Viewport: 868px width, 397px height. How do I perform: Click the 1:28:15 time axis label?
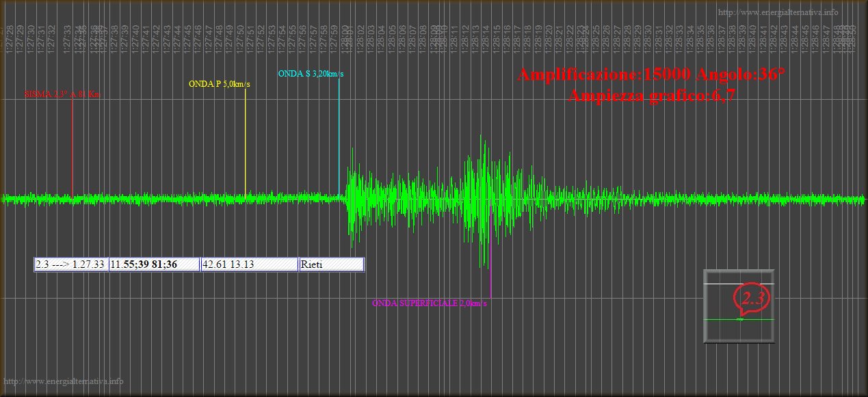pyautogui.click(x=496, y=38)
